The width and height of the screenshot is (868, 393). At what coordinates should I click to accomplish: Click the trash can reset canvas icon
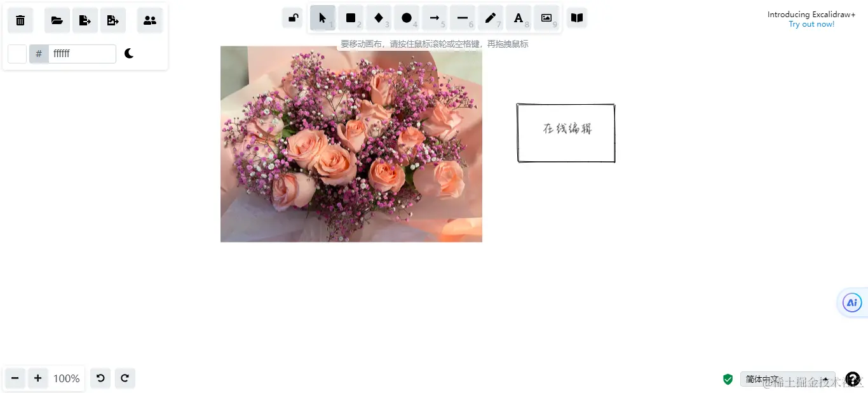click(x=20, y=20)
